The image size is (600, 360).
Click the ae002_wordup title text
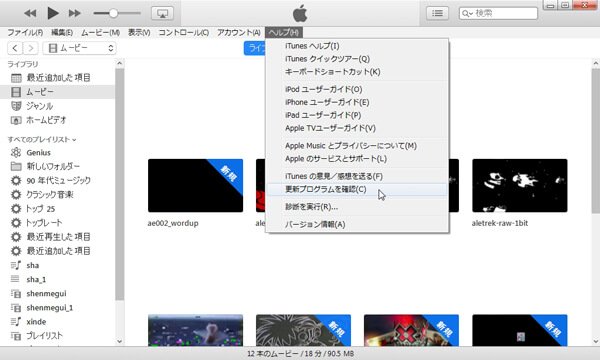173,223
